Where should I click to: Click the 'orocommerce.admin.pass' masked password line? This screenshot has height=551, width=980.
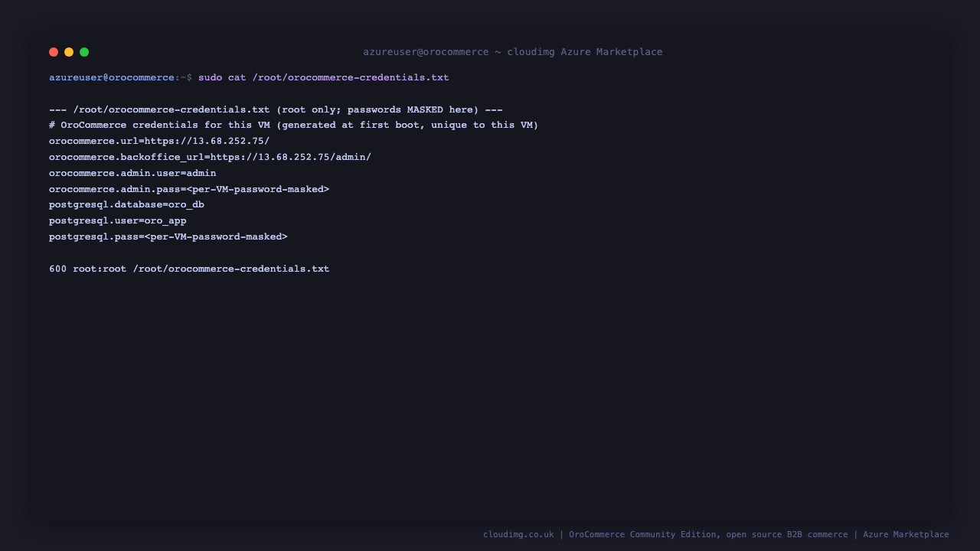pyautogui.click(x=189, y=189)
